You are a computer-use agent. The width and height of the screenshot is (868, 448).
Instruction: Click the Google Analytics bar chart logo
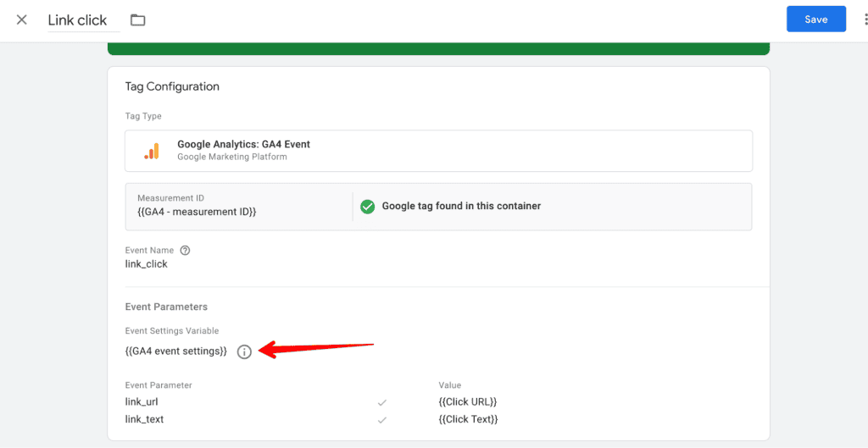click(152, 151)
